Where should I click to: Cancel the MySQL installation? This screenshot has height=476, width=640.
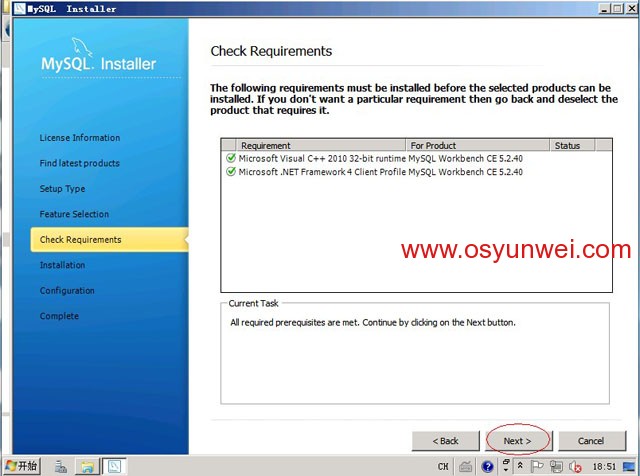point(591,440)
